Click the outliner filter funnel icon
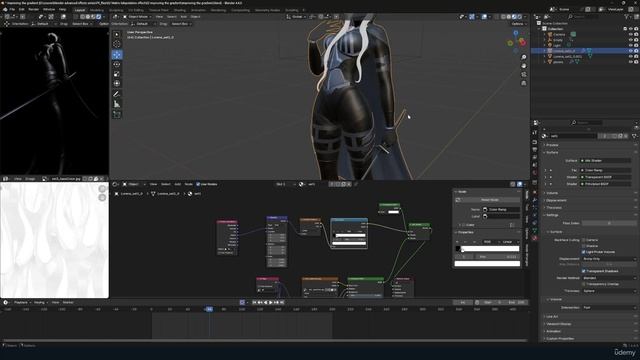The height and width of the screenshot is (360, 640). click(x=627, y=17)
